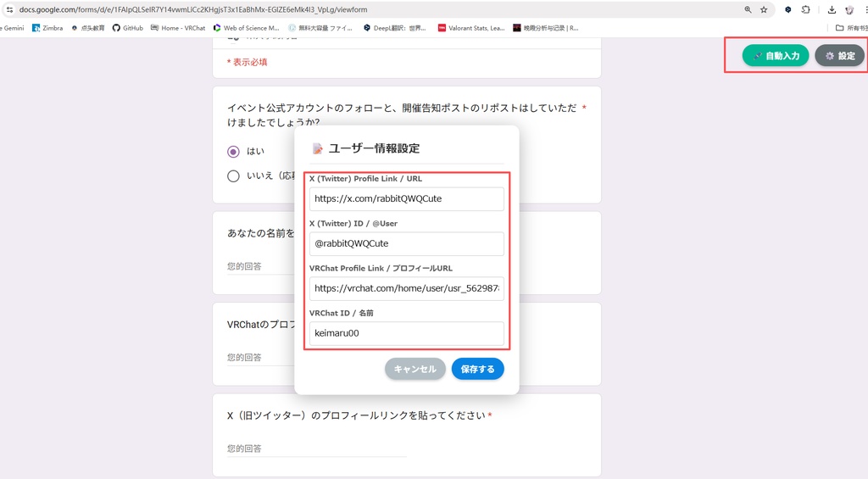Open the 所有书签 bookmarks folder
This screenshot has width=868, height=479.
pyautogui.click(x=851, y=28)
